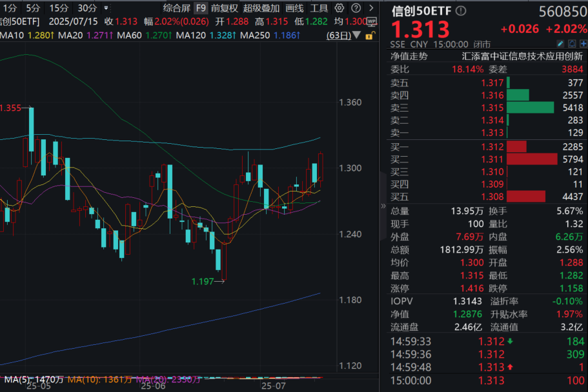This screenshot has width=588, height=392.
Task: Open the dropdown arrow next to 30分
Action: (x=106, y=8)
